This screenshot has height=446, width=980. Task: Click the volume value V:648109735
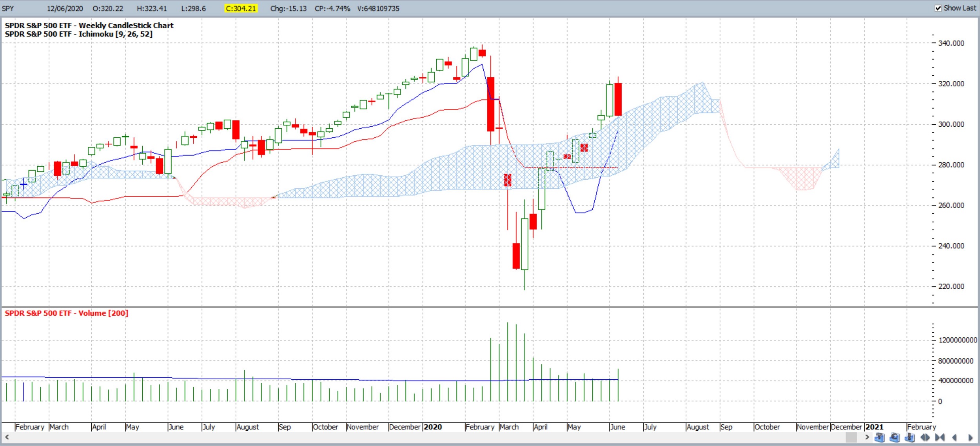click(x=378, y=8)
